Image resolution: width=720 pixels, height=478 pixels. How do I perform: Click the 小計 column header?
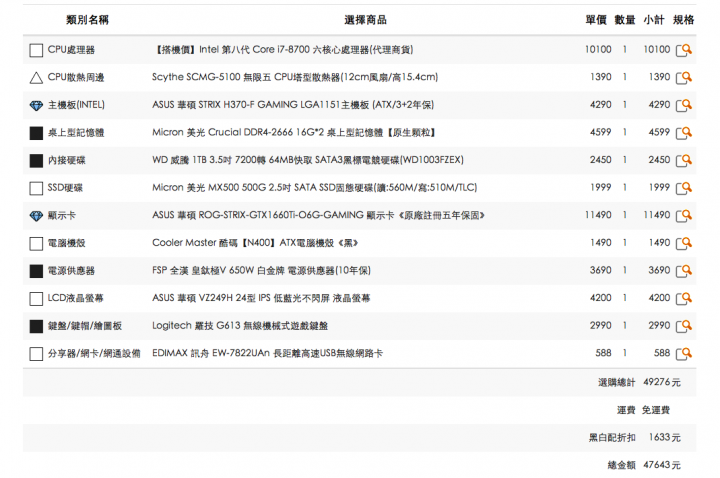coord(654,20)
